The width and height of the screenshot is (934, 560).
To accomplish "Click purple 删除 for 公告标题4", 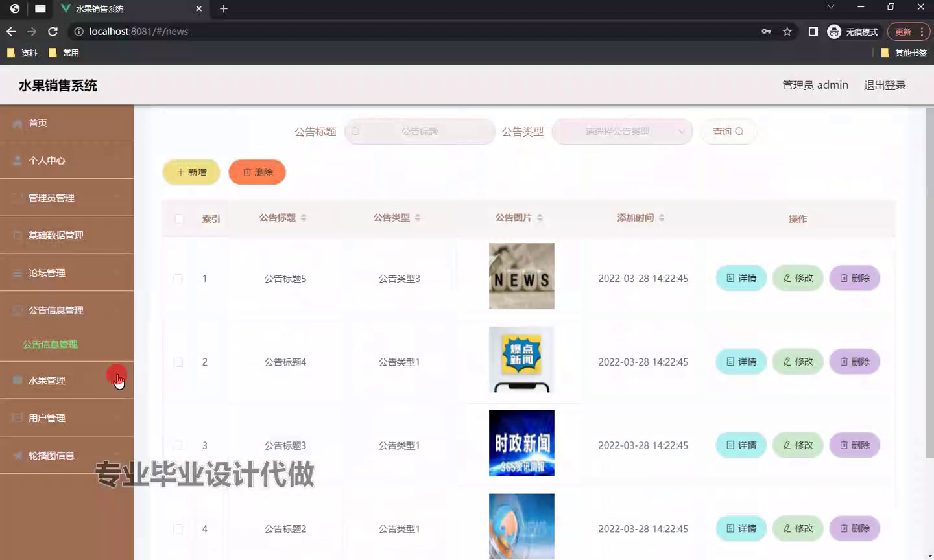I will point(855,362).
